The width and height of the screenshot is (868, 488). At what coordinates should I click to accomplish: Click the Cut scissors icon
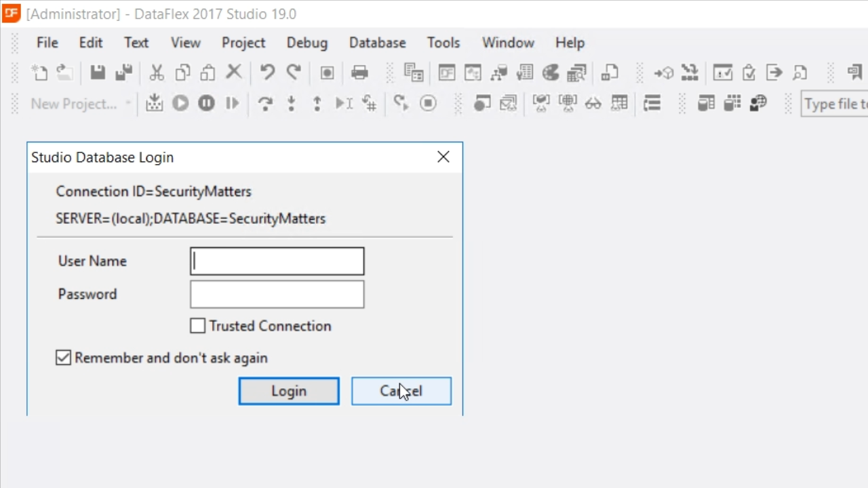157,73
